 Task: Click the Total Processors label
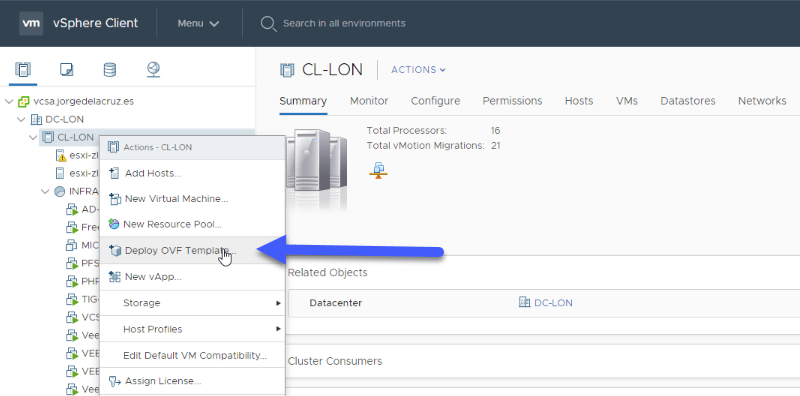tap(407, 131)
